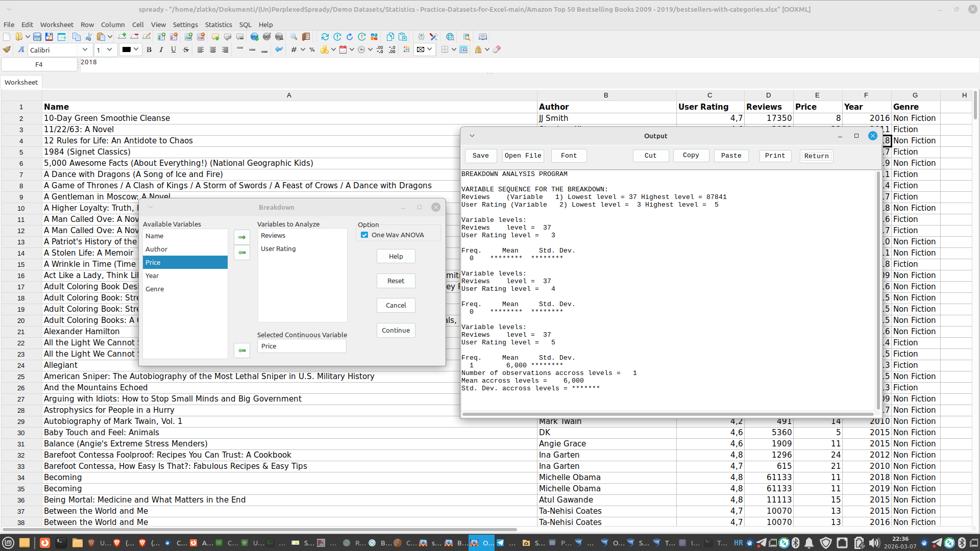The width and height of the screenshot is (980, 551).
Task: Click the Save file icon
Action: 37,37
